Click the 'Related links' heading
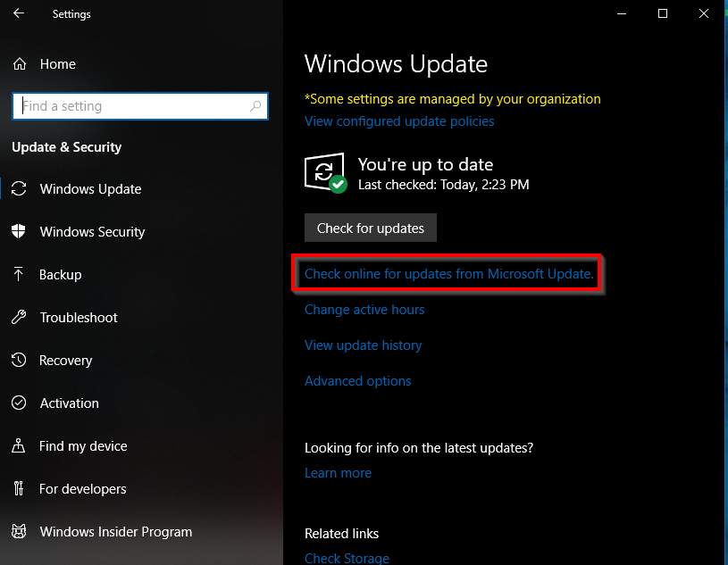 (342, 534)
